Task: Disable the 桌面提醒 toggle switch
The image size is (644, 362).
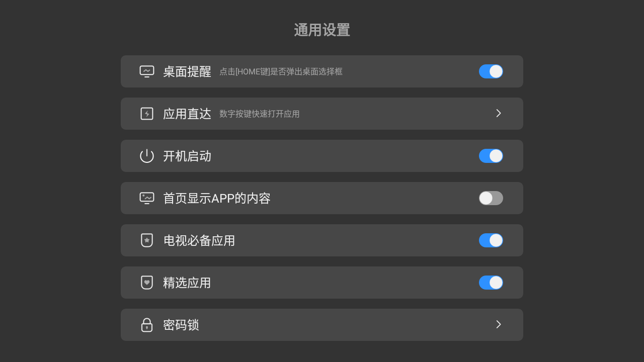Action: (491, 71)
